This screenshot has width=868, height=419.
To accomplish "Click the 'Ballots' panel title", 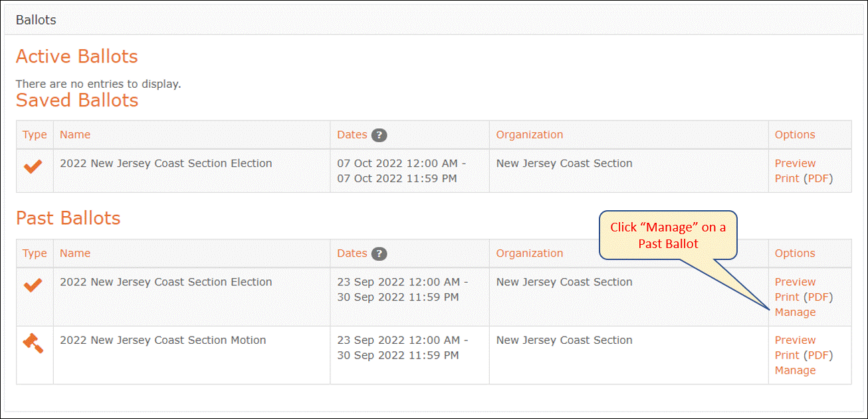I will (x=36, y=20).
